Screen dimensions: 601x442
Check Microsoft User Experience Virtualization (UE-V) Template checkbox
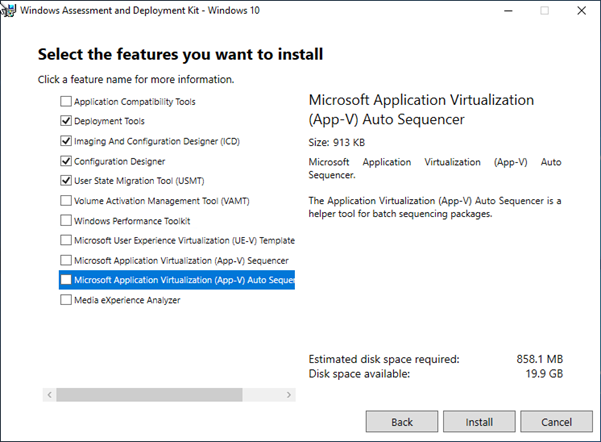66,240
